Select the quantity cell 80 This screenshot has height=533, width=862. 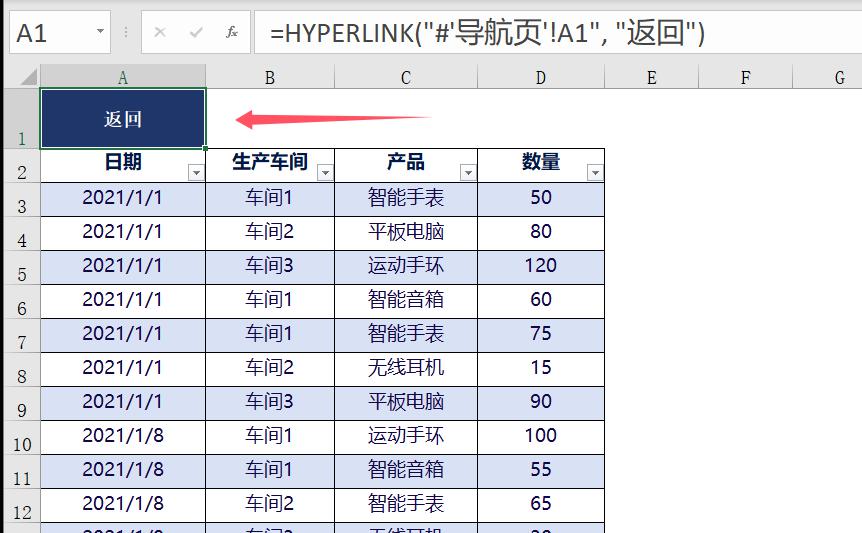(x=541, y=234)
